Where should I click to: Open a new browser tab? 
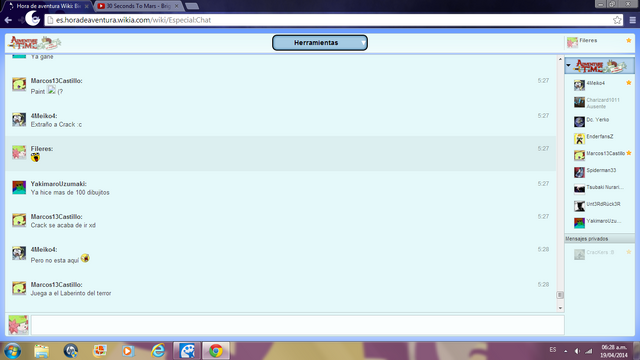pyautogui.click(x=191, y=6)
